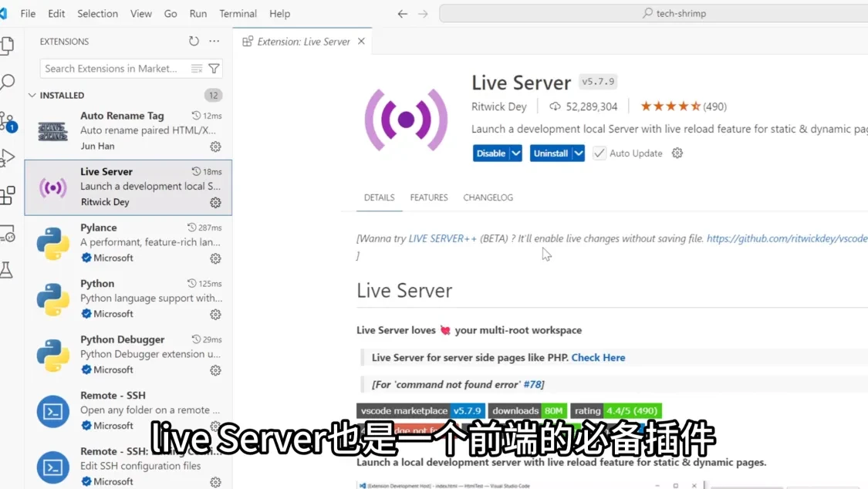
Task: Click the Uninstall button
Action: click(551, 153)
